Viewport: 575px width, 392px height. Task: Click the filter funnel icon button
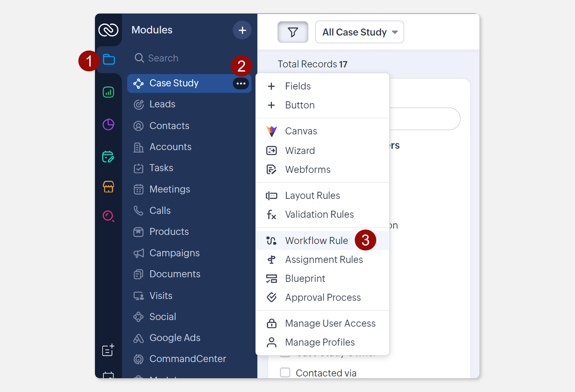point(293,32)
